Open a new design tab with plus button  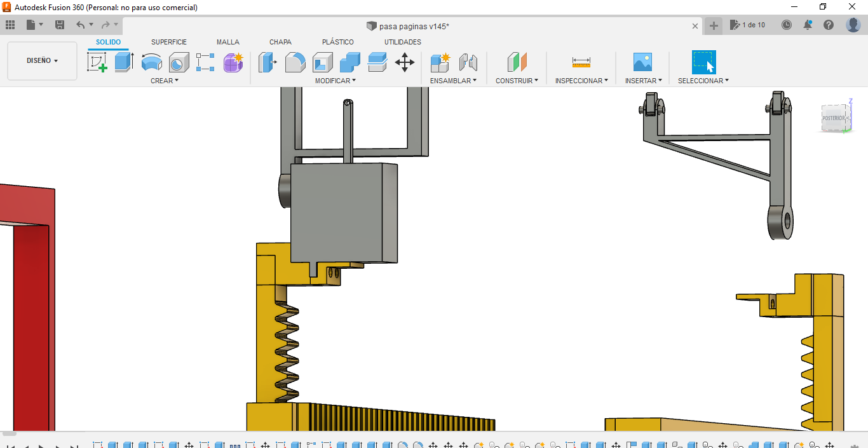(714, 25)
